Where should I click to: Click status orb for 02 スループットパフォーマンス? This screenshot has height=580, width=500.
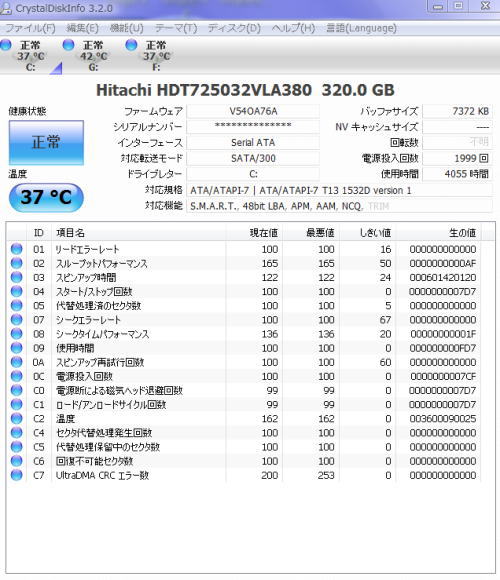click(x=17, y=263)
